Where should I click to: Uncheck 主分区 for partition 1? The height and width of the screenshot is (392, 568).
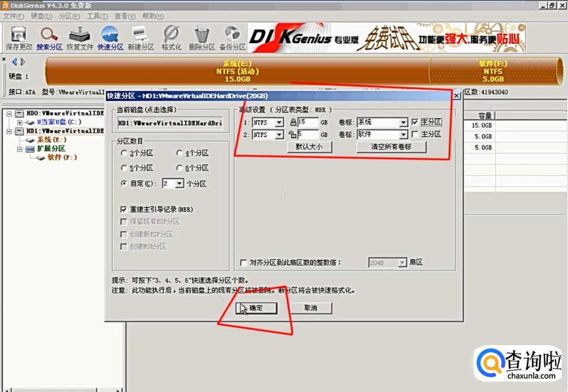(415, 122)
